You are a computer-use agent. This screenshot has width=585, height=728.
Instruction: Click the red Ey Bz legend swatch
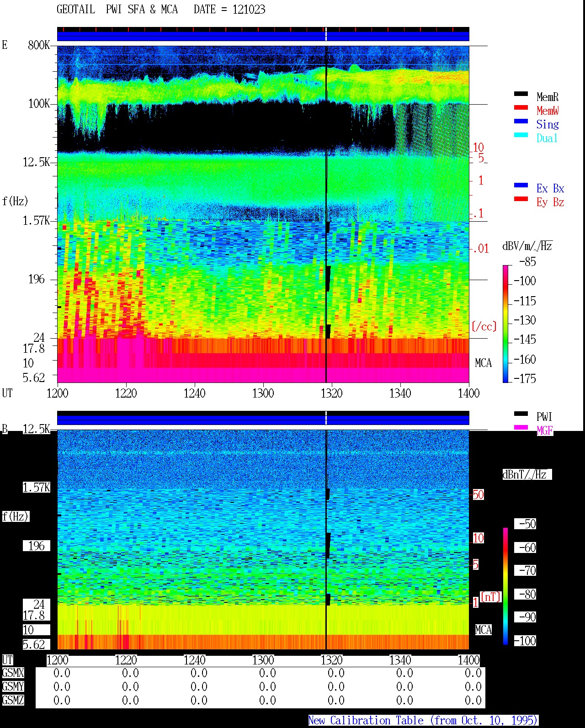point(521,199)
